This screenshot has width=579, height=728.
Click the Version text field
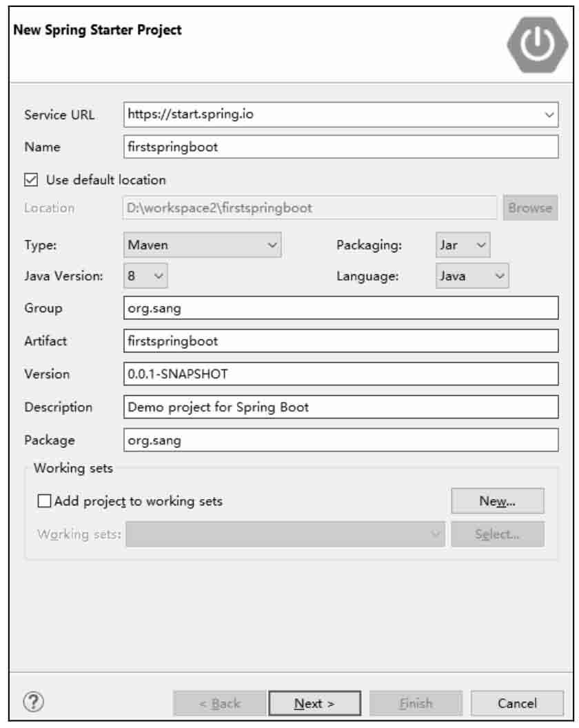point(341,374)
